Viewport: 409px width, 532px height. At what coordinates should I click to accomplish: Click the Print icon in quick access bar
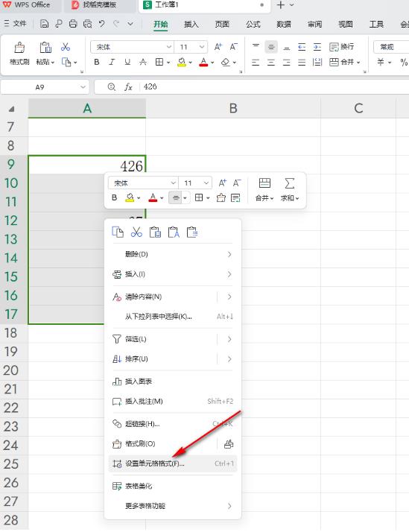click(x=73, y=24)
